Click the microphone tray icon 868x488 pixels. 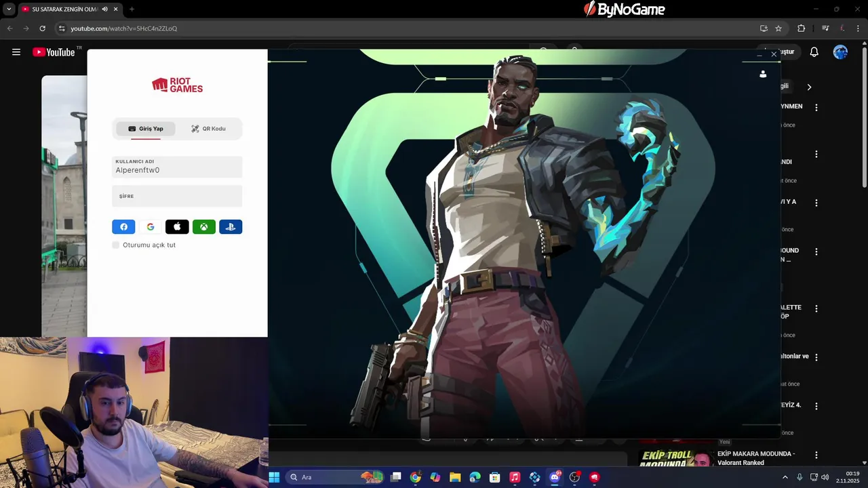(x=800, y=477)
